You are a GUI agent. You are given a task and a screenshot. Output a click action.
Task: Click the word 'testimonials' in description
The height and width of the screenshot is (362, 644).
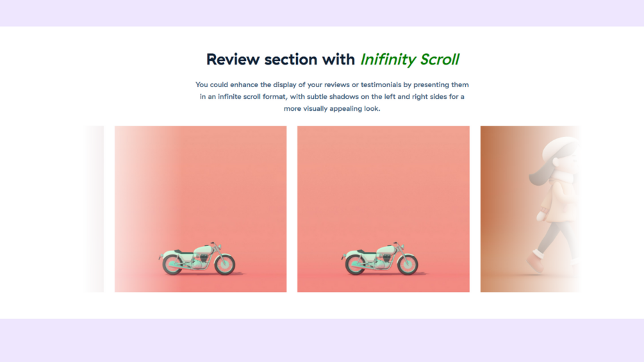click(x=381, y=85)
